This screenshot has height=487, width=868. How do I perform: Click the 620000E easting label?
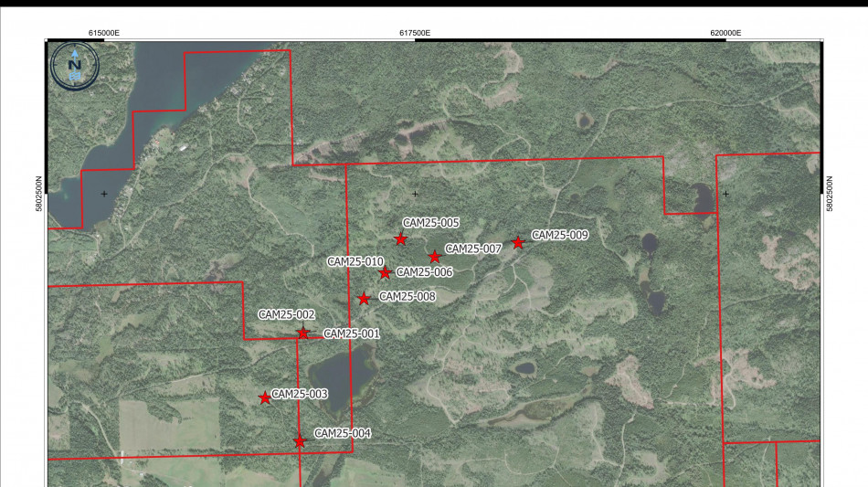pyautogui.click(x=725, y=33)
